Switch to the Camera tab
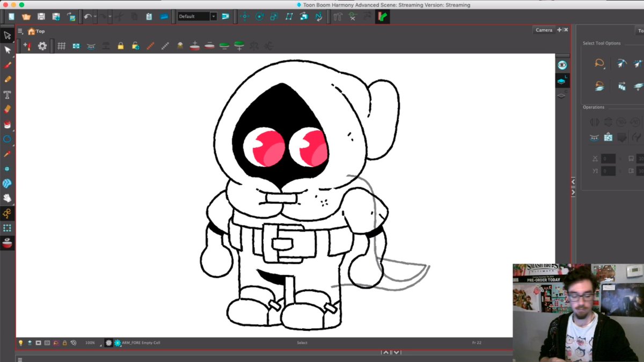The height and width of the screenshot is (362, 644). click(x=544, y=30)
